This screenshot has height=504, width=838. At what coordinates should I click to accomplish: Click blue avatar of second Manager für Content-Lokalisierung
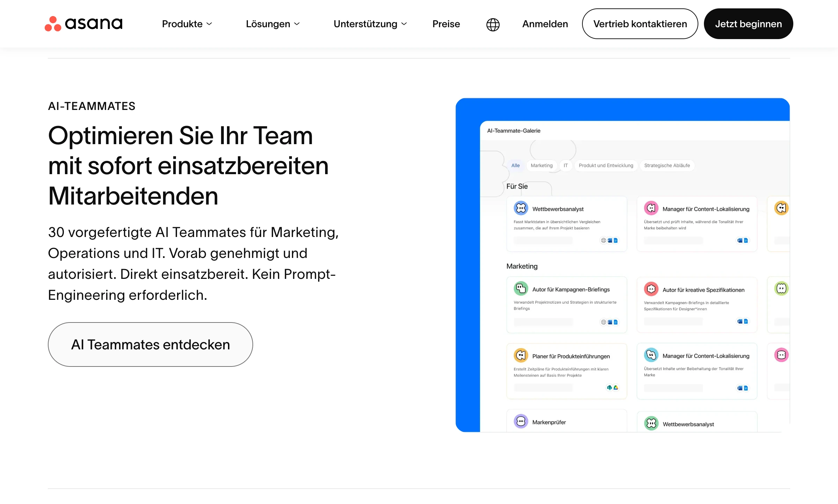651,355
